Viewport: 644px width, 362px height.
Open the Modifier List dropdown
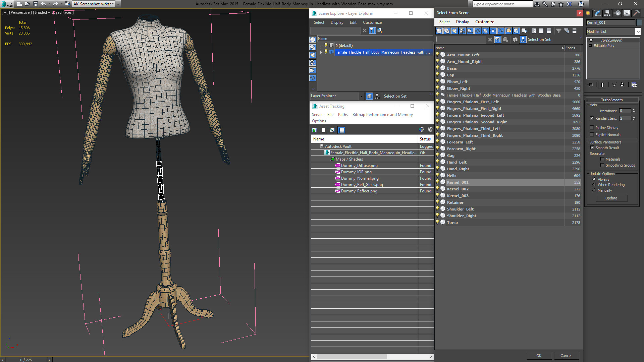[x=638, y=32]
